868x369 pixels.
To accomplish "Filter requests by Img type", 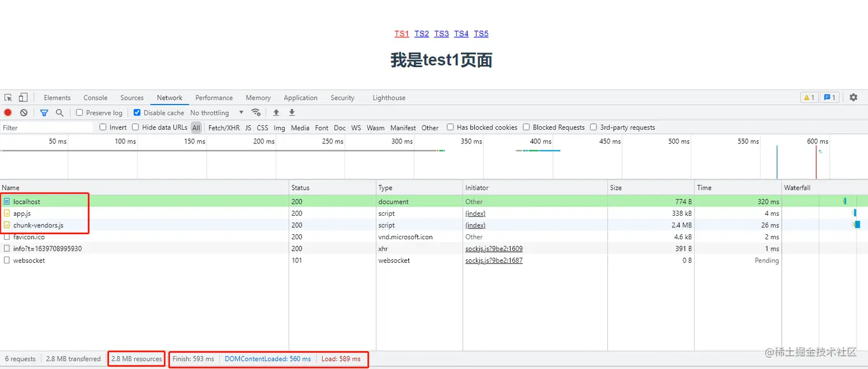I will coord(280,128).
